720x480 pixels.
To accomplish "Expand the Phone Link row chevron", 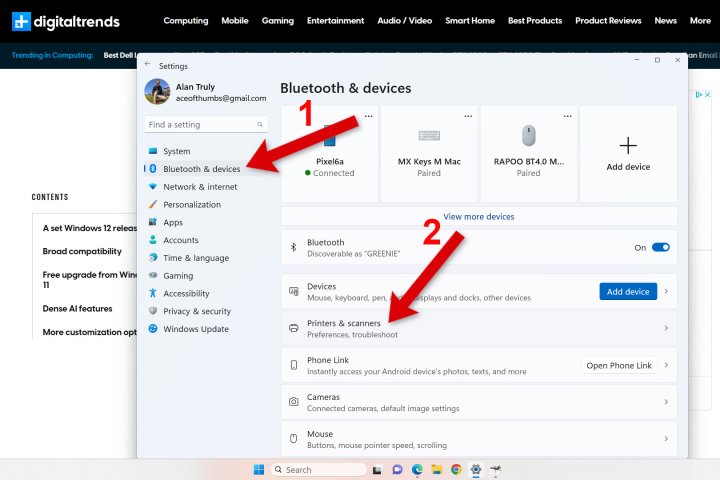I will tap(666, 365).
